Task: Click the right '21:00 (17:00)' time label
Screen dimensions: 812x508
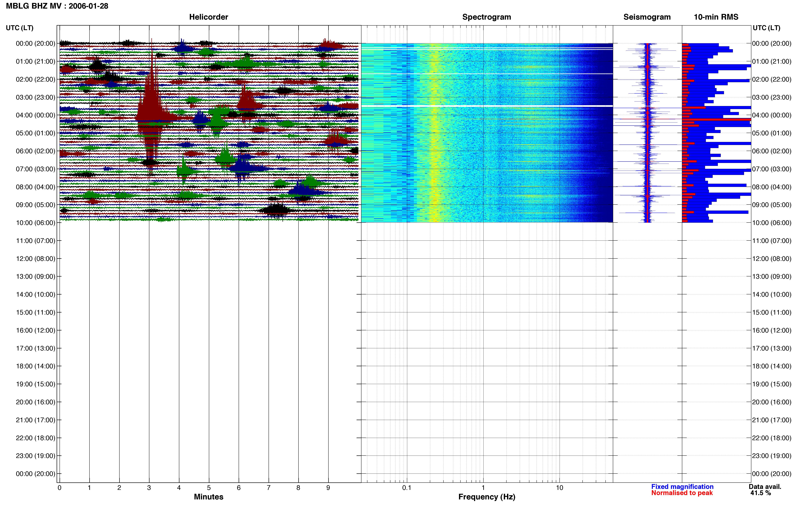Action: click(x=772, y=420)
